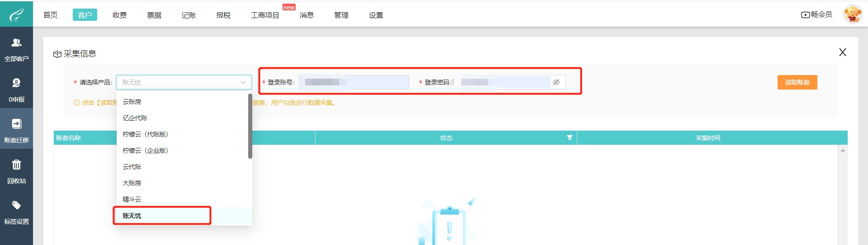Open the 请选择产品 dropdown box
The width and height of the screenshot is (868, 245).
pos(184,82)
